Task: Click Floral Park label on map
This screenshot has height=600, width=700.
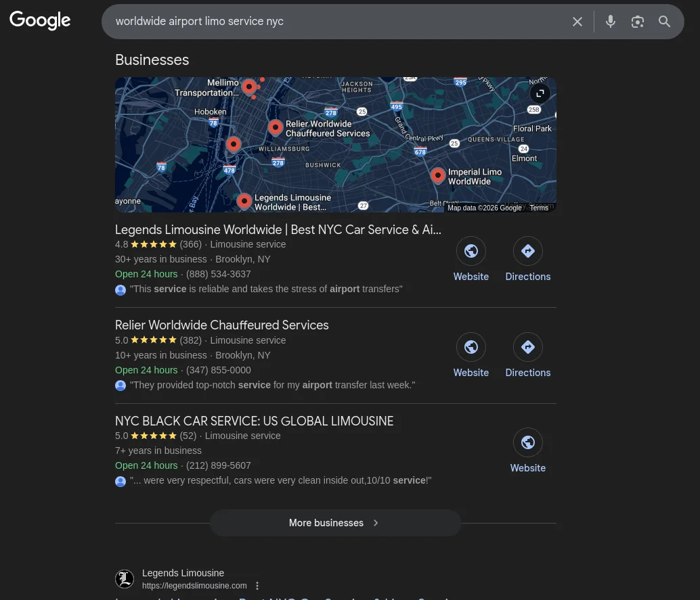Action: point(532,129)
